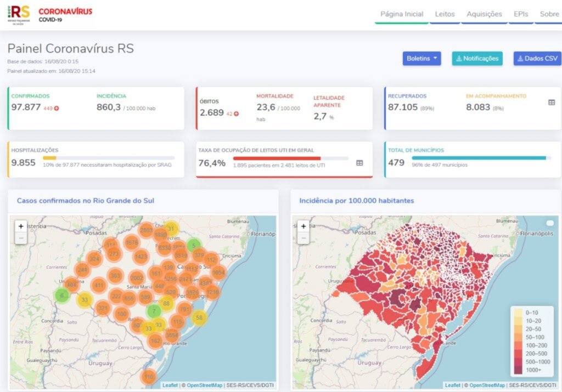Zoom out on the incidence map
Screen dimensions: 562x392
[303, 238]
